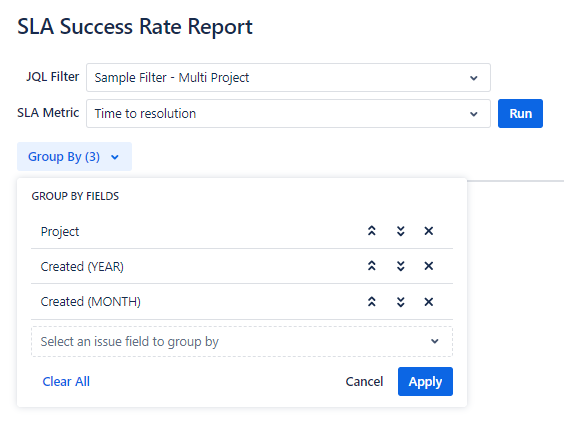The image size is (564, 427).
Task: Select the Created (YEAR) row
Action: point(242,266)
